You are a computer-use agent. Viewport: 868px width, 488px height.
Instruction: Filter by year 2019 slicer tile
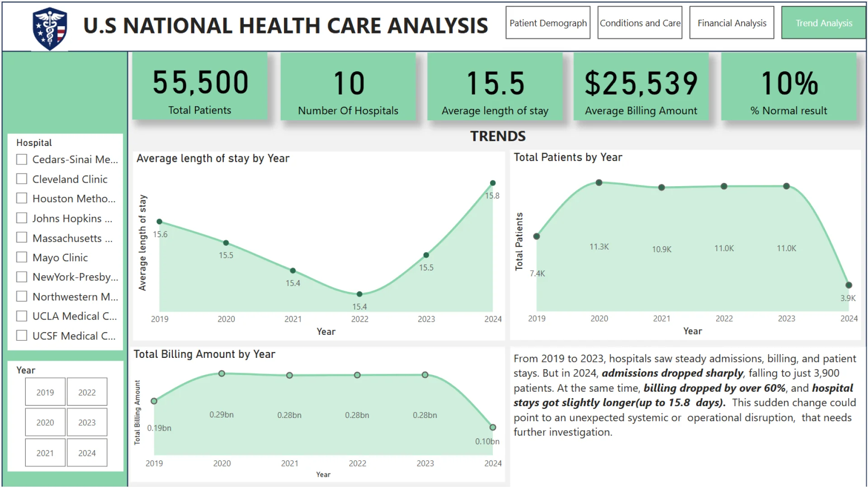[45, 392]
